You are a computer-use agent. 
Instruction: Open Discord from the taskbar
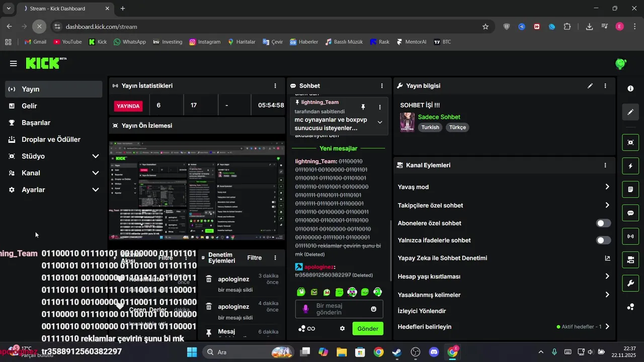pos(434,352)
